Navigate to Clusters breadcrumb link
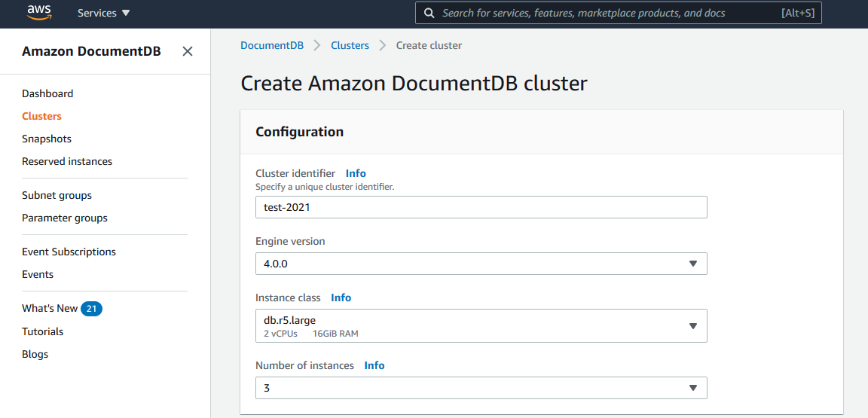Image resolution: width=868 pixels, height=418 pixels. [350, 45]
